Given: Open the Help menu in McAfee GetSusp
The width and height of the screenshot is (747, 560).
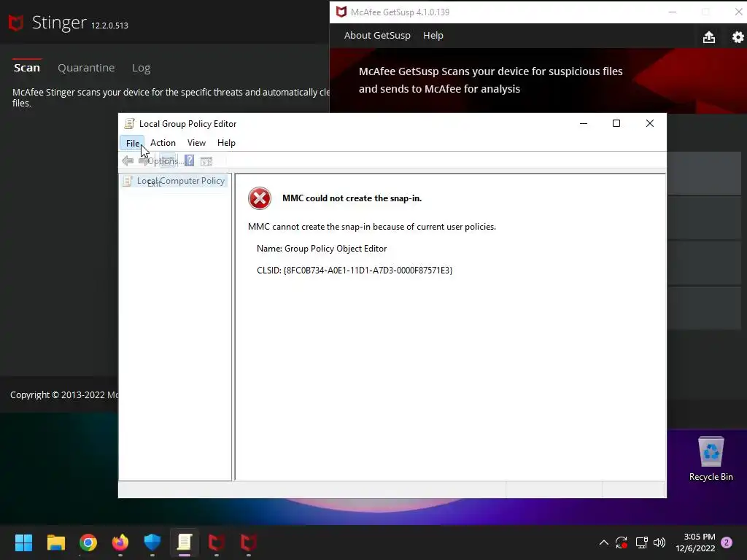Looking at the screenshot, I should click(433, 35).
